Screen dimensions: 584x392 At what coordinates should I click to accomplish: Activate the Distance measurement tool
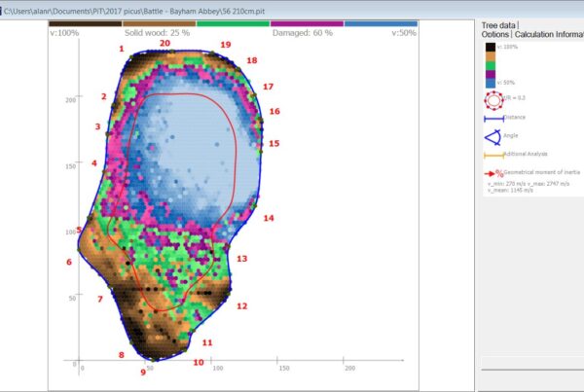click(x=493, y=119)
